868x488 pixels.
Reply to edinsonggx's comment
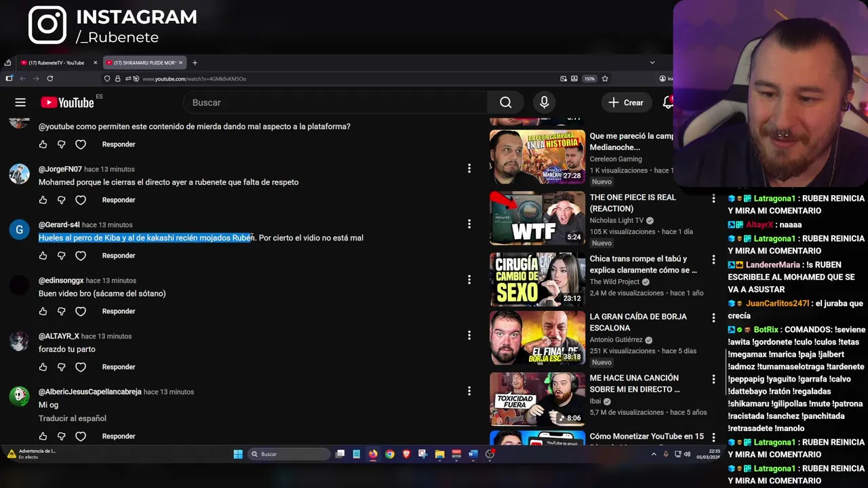point(119,311)
